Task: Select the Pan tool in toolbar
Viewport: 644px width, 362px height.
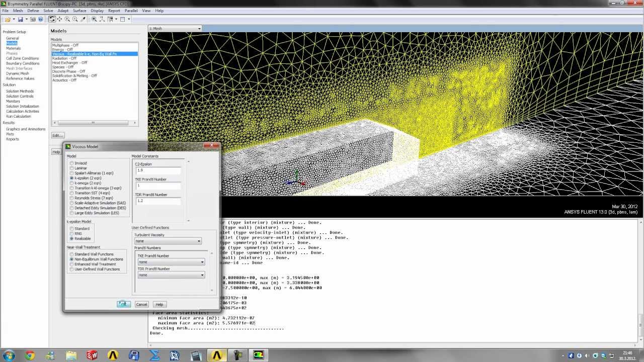Action: coord(59,19)
